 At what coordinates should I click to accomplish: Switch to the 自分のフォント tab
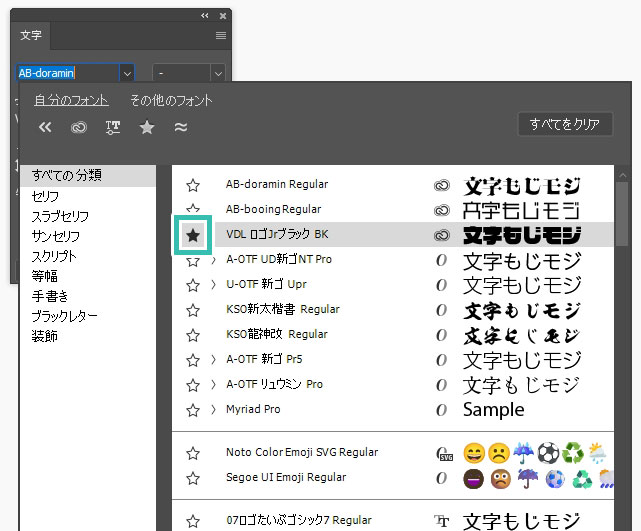click(71, 100)
